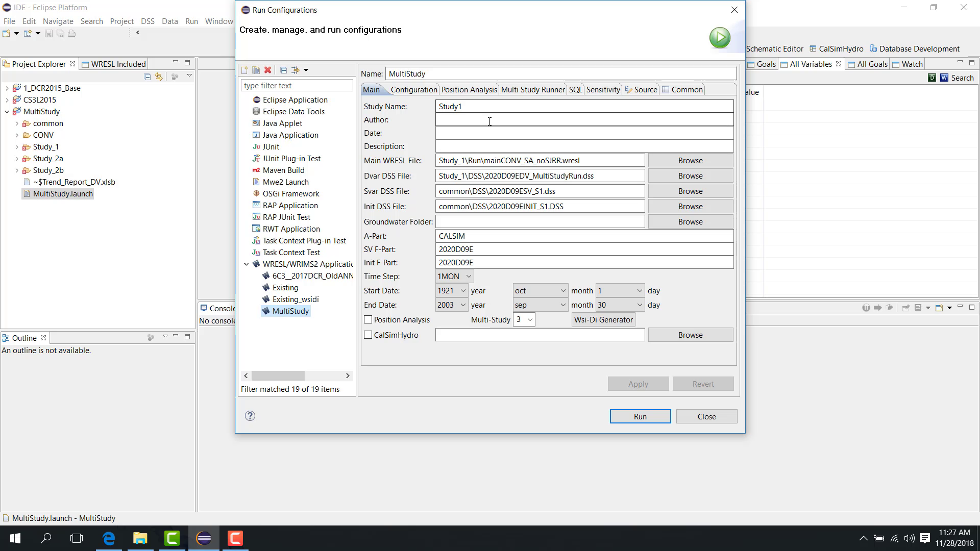Click the Close button in the dialog
This screenshot has width=980, height=551.
point(706,416)
